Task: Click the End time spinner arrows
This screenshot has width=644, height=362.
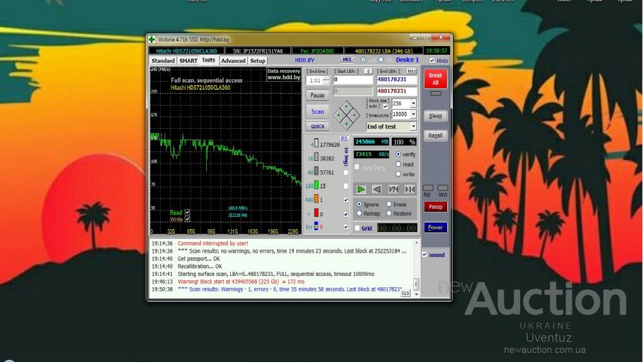Action: [326, 80]
